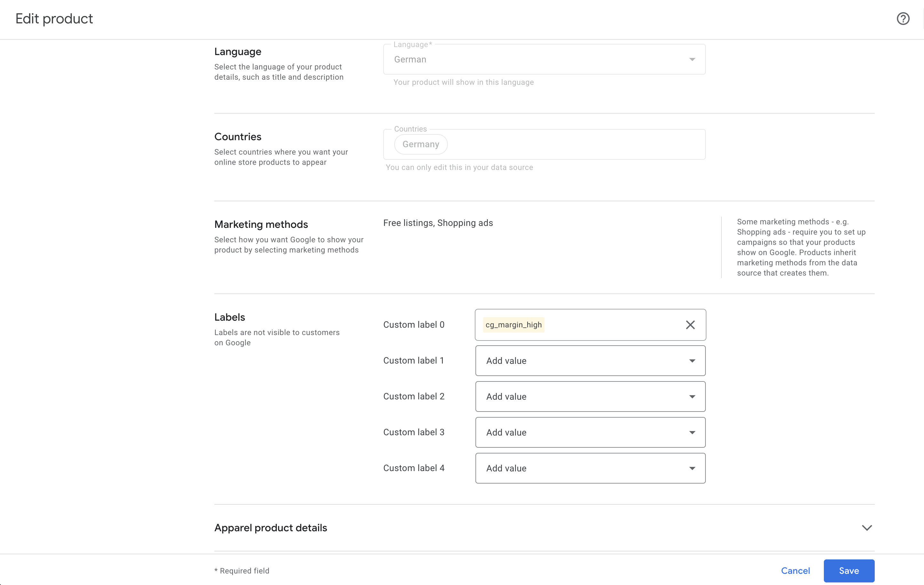This screenshot has height=585, width=924.
Task: Click the Save button
Action: tap(849, 570)
